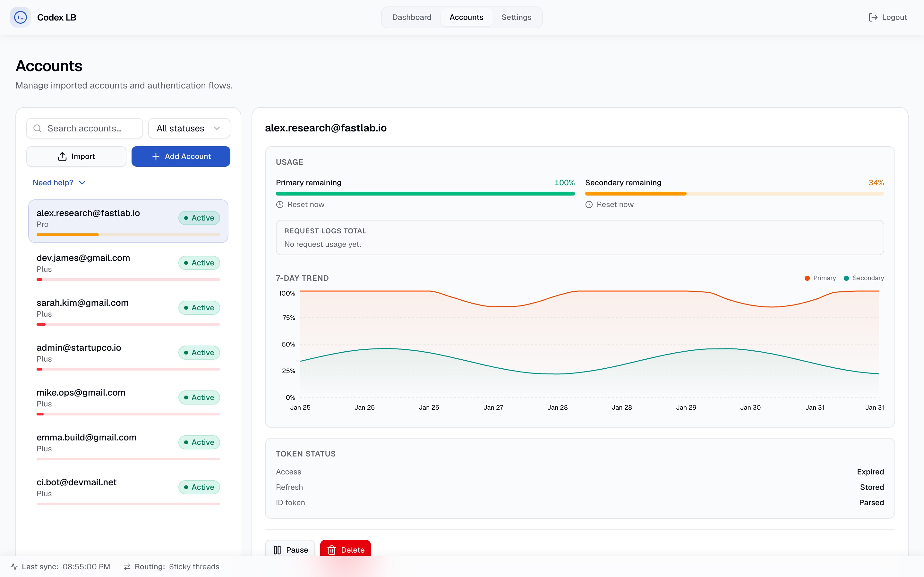
Task: Click the routing arrows icon in status bar
Action: pyautogui.click(x=127, y=567)
